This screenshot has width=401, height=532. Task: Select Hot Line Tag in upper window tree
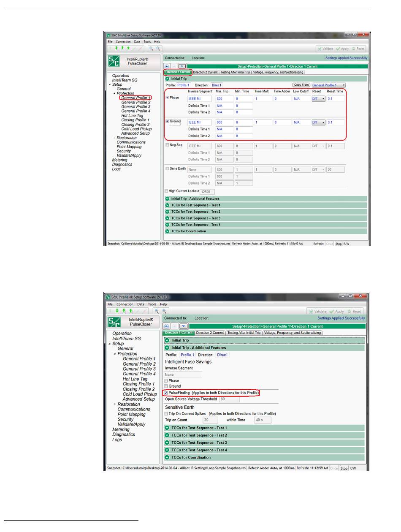132,116
